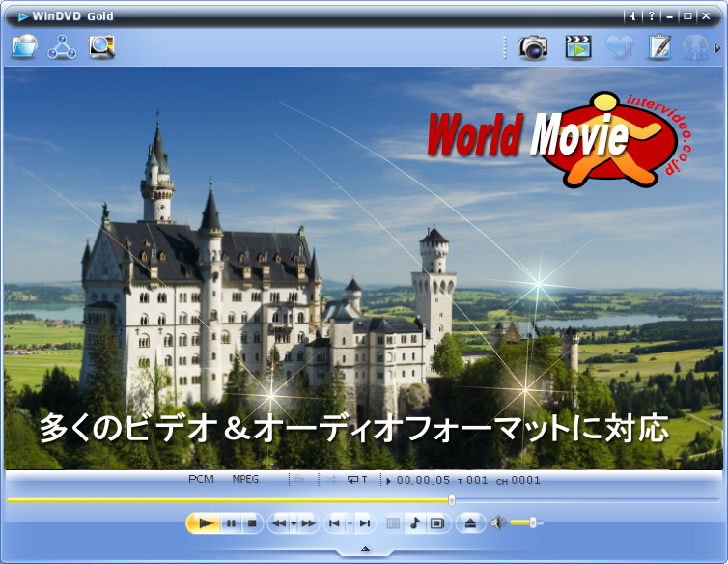The height and width of the screenshot is (564, 728).
Task: Open the chapter list dropdown arrow
Action: coord(350,523)
